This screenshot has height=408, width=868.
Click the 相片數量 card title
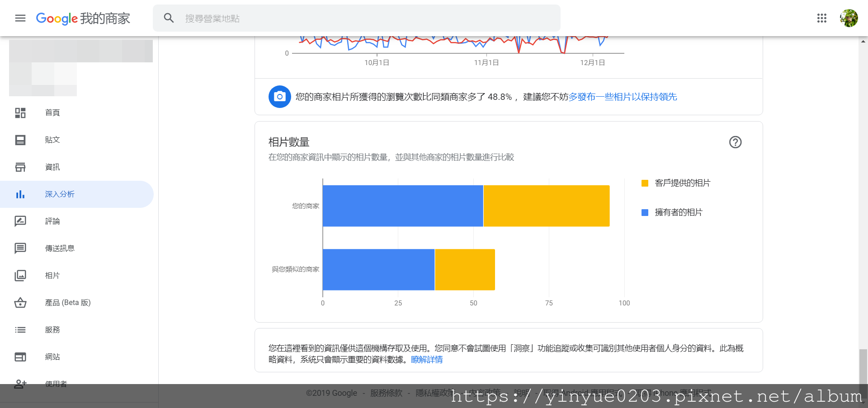(289, 142)
